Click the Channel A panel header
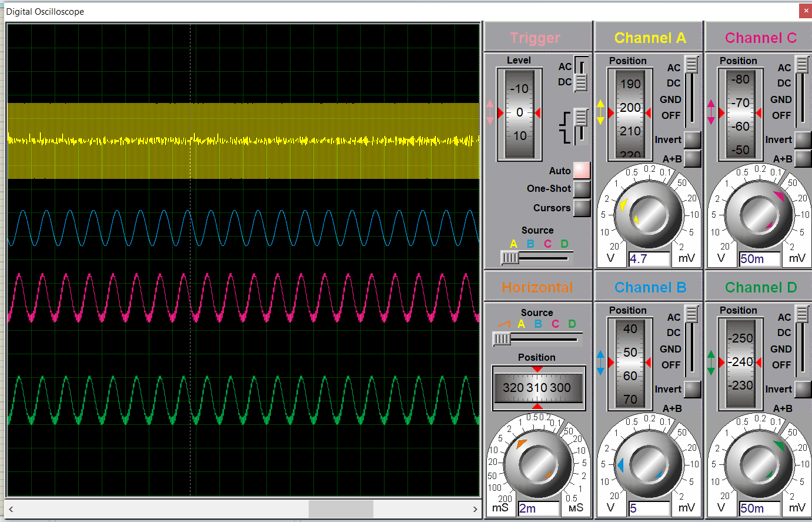Screen dimensions: 812x522 [649, 38]
